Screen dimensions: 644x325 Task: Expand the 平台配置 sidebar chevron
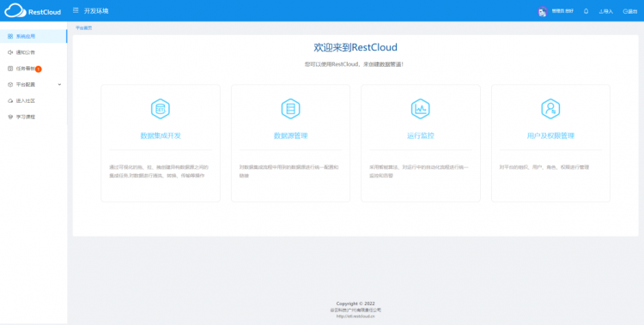(59, 85)
